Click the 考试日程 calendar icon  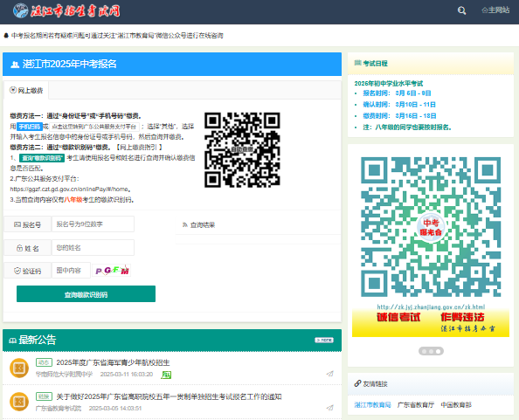pyautogui.click(x=357, y=63)
